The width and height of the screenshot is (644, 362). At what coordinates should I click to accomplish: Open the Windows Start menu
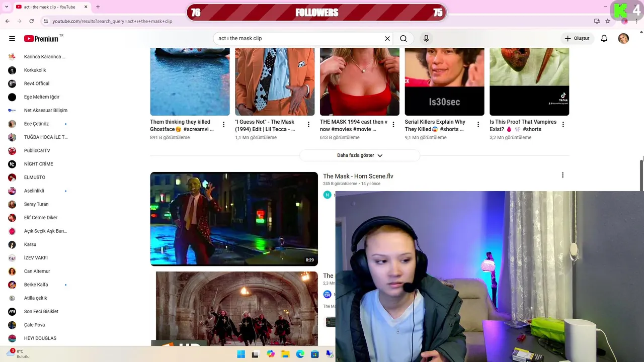pyautogui.click(x=241, y=354)
